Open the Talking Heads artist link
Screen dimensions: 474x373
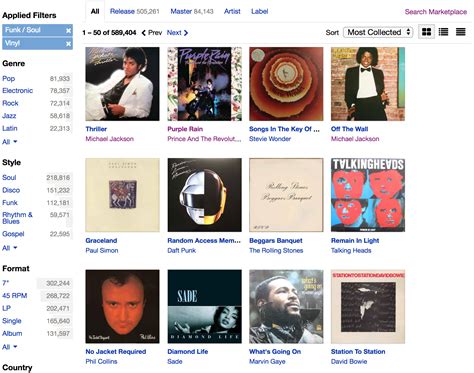351,251
